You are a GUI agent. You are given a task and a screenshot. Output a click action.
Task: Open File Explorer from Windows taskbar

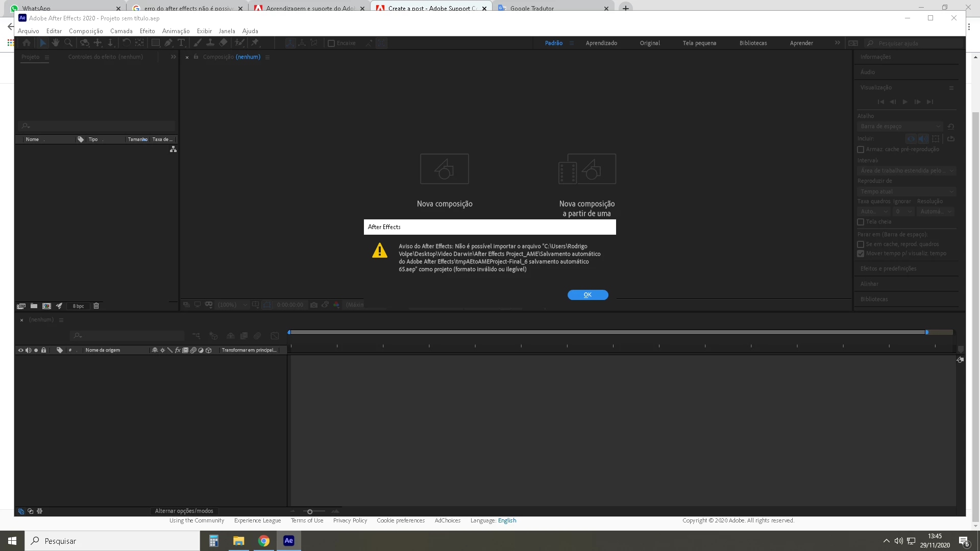pyautogui.click(x=238, y=541)
